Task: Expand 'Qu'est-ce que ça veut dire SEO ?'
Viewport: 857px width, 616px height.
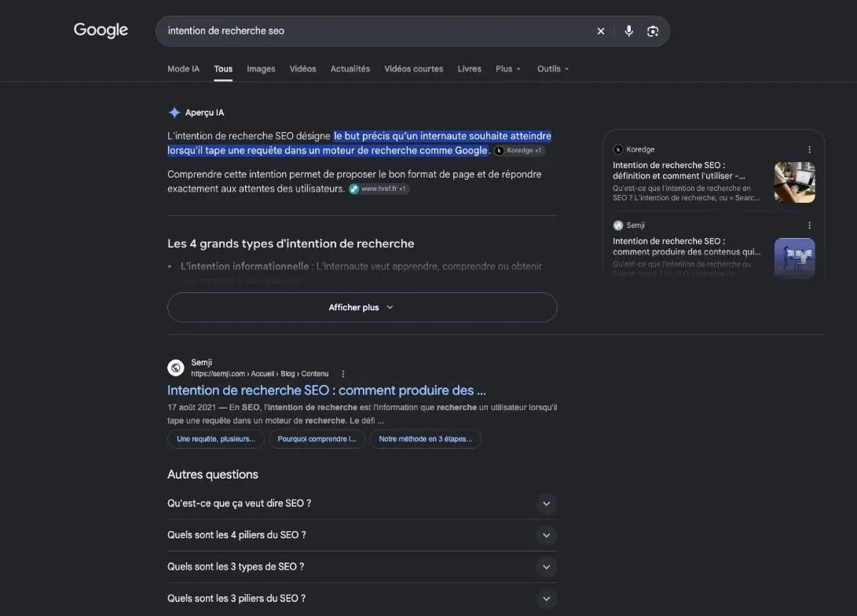Action: click(x=362, y=504)
